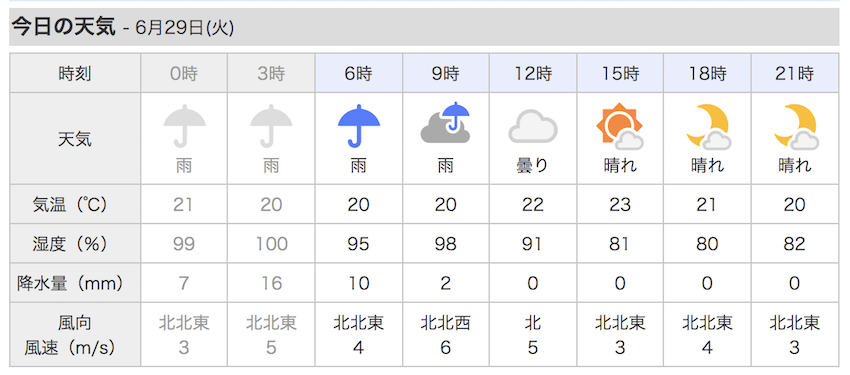Click the 23 temperature value at 15時
Screen dimensions: 850x375
click(620, 205)
